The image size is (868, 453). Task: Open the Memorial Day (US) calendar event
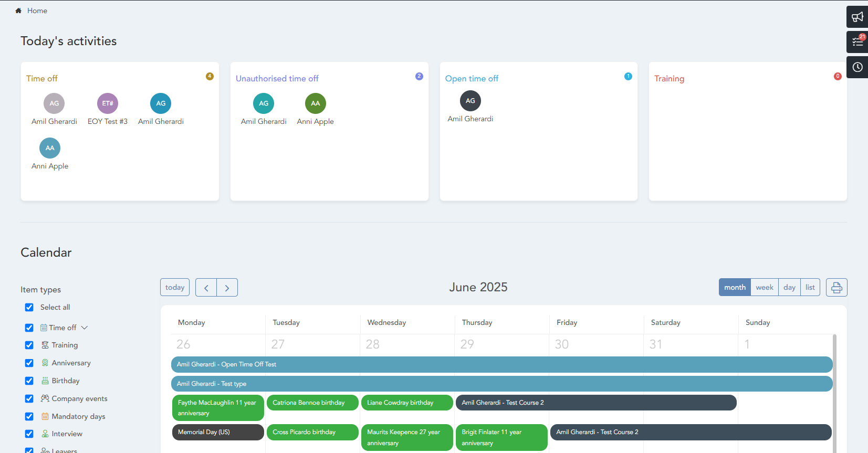(217, 432)
